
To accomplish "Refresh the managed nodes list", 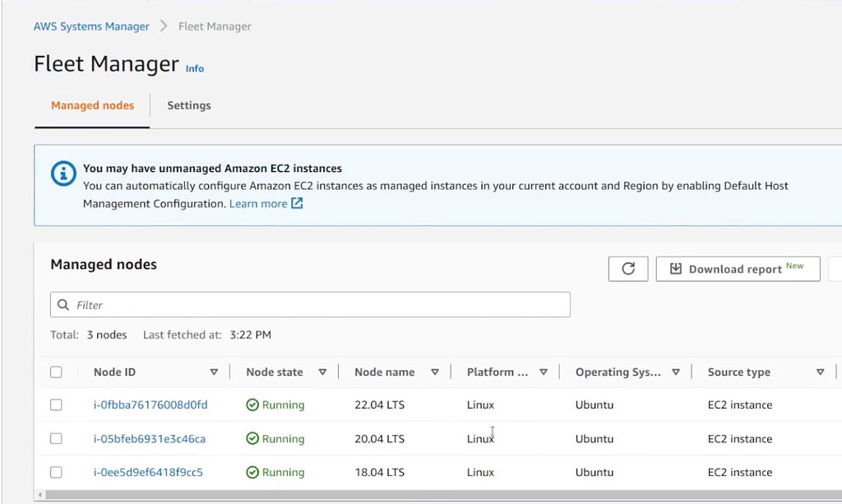I will (627, 269).
